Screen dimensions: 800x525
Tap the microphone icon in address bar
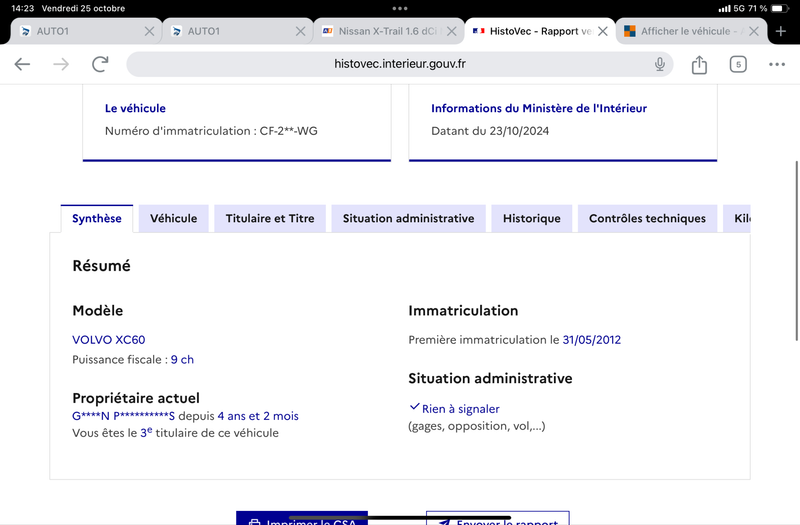(660, 64)
